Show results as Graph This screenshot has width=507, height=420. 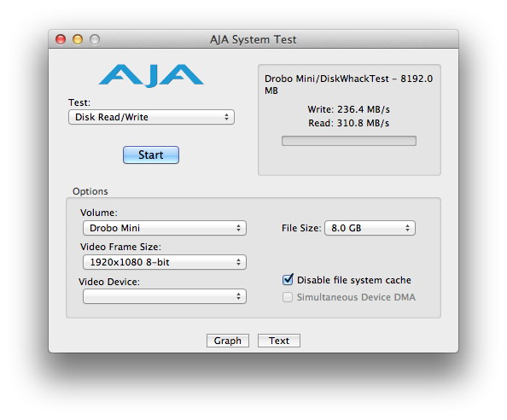pyautogui.click(x=228, y=341)
